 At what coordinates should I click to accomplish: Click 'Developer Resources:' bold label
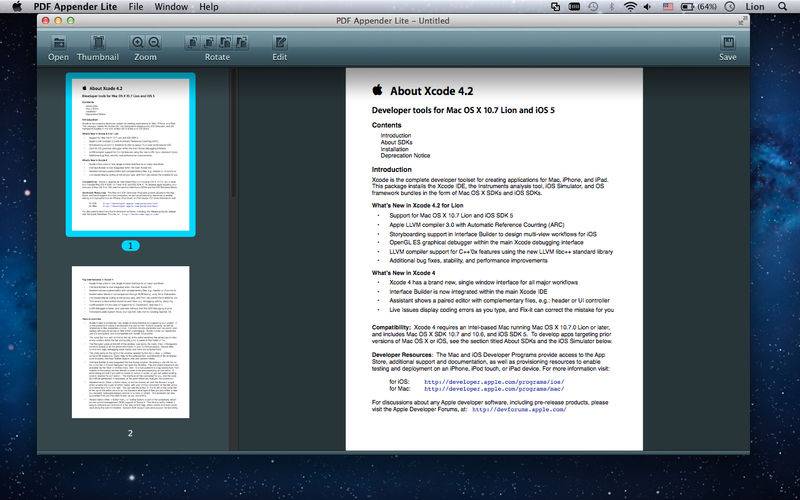coord(402,355)
